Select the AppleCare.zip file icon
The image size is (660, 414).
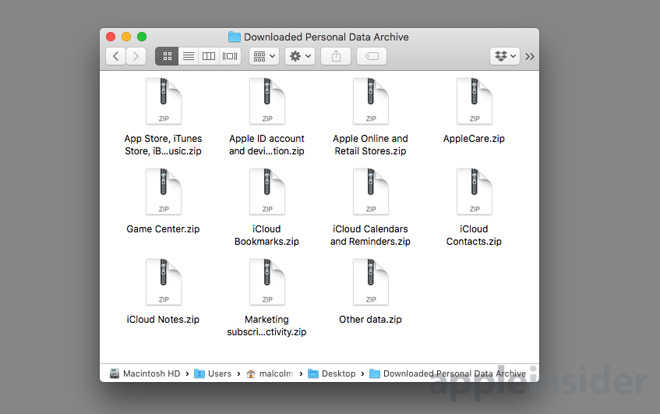tap(474, 101)
